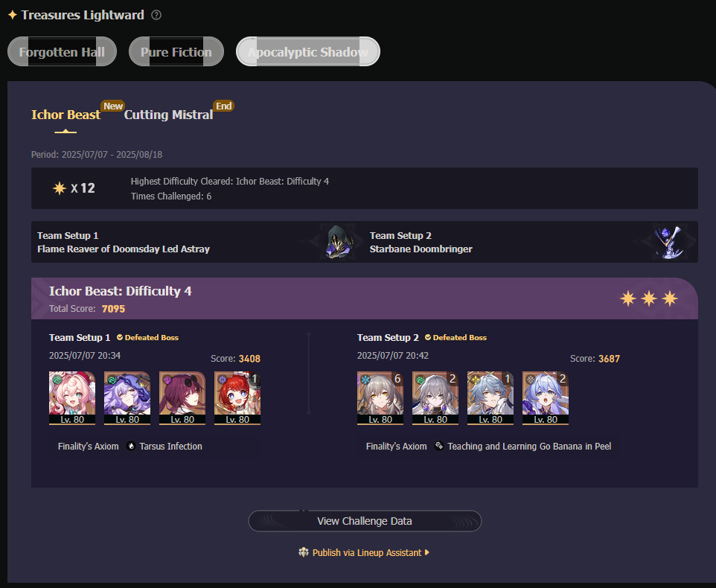Click the red-haired character portrait

(x=237, y=398)
